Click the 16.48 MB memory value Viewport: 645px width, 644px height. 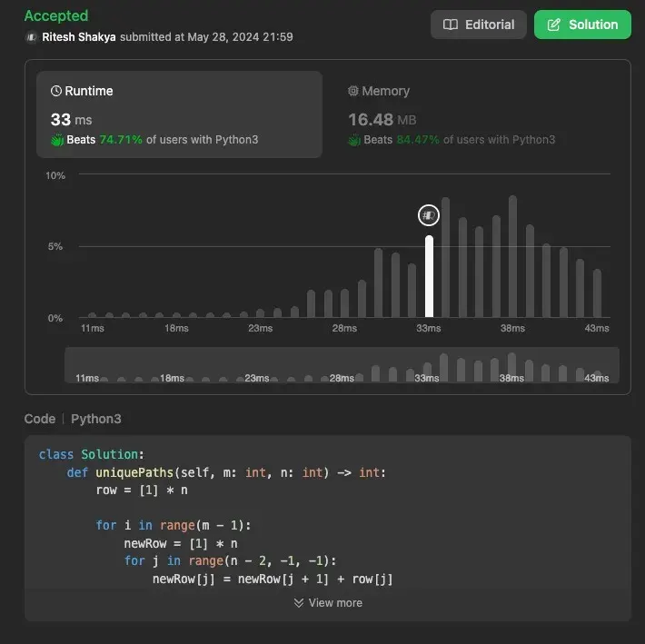point(382,120)
